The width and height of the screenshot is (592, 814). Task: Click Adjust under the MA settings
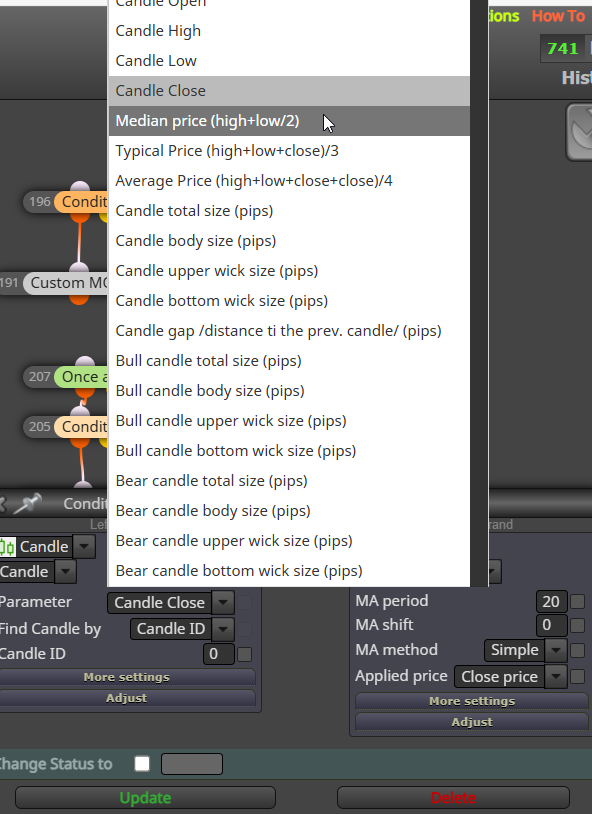[x=472, y=722]
